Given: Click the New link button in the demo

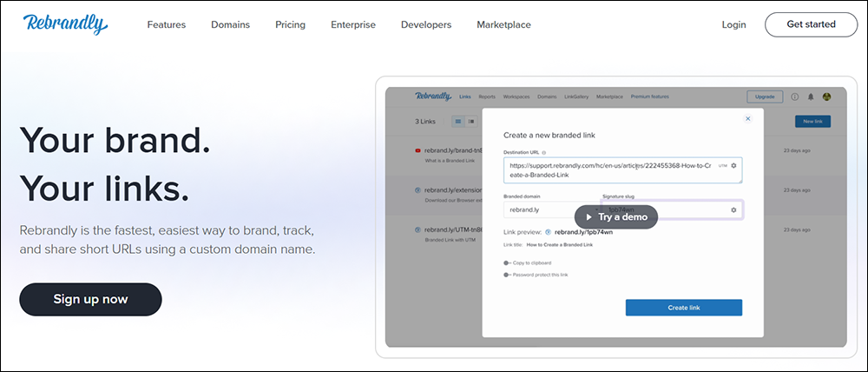Looking at the screenshot, I should [x=812, y=122].
